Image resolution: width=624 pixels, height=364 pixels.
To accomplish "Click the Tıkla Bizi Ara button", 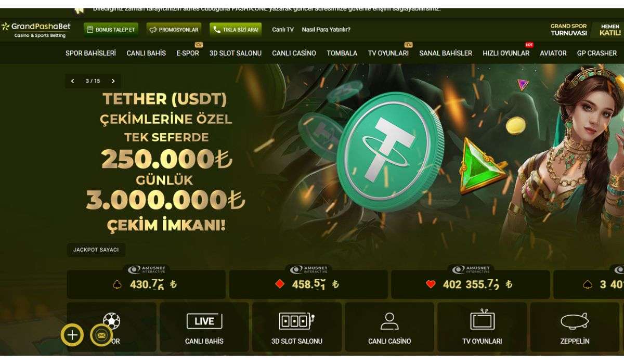I will click(x=236, y=30).
